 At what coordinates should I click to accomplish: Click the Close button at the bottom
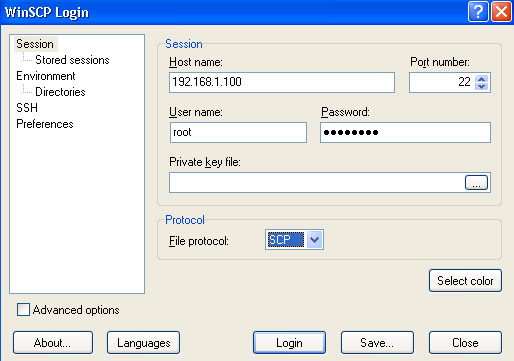coord(465,342)
